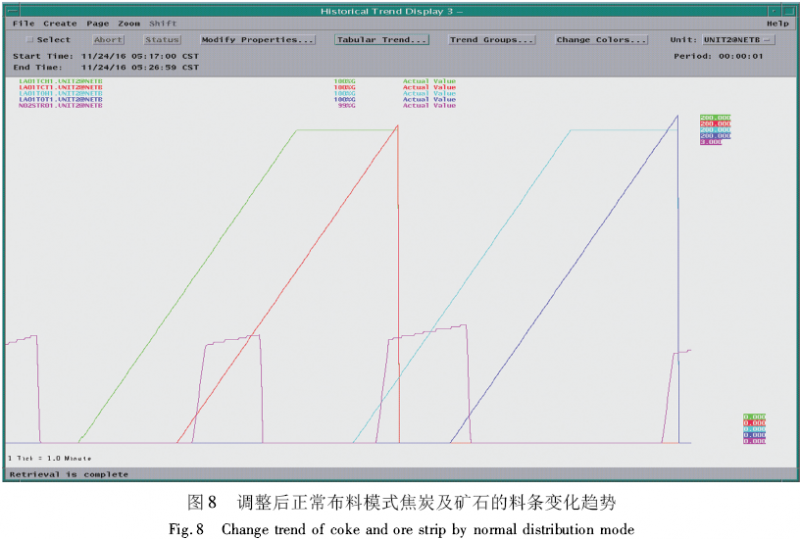800x539 pixels.
Task: Click the Status button
Action: (162, 40)
